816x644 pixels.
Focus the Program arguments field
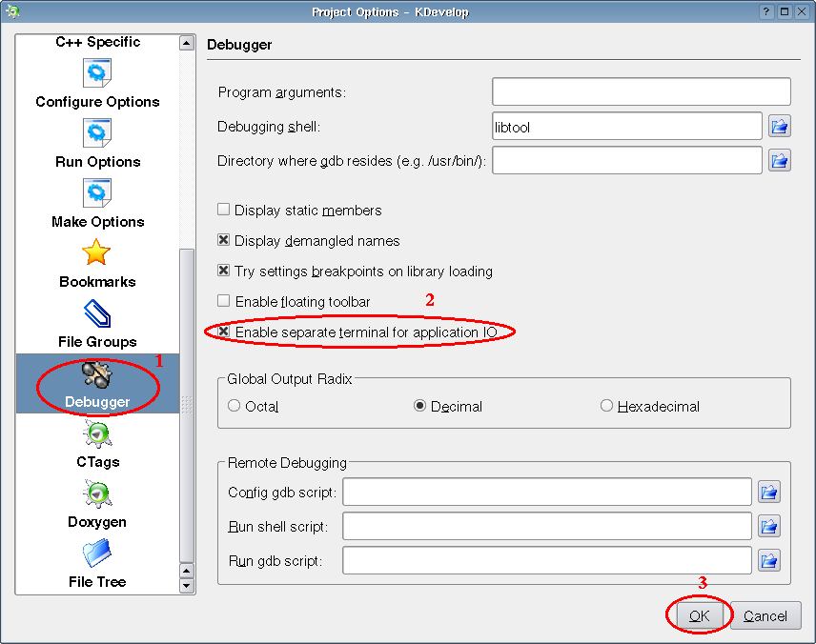(x=642, y=91)
